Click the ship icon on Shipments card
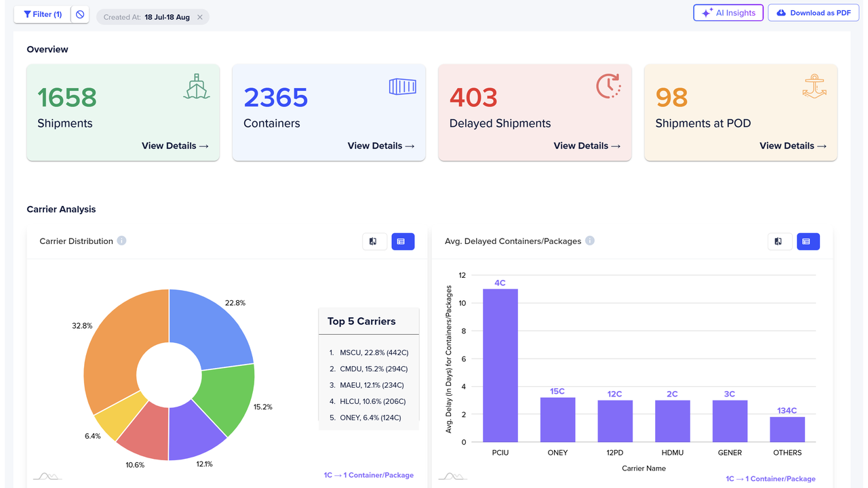The width and height of the screenshot is (868, 488). click(x=197, y=87)
